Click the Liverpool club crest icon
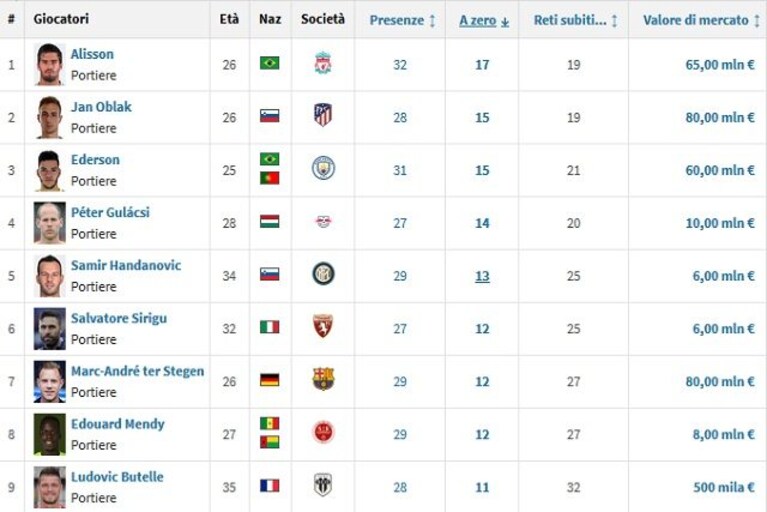 (323, 63)
